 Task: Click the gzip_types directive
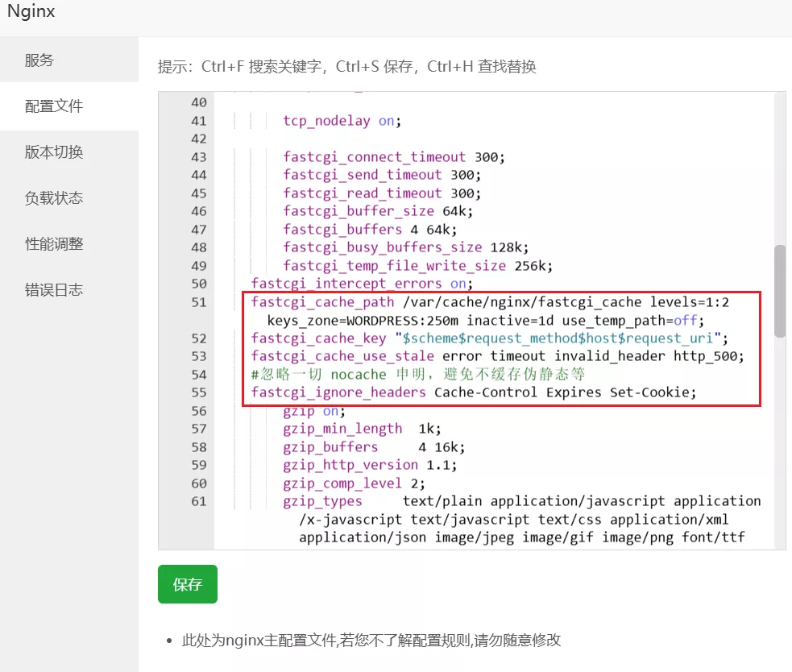coord(322,501)
